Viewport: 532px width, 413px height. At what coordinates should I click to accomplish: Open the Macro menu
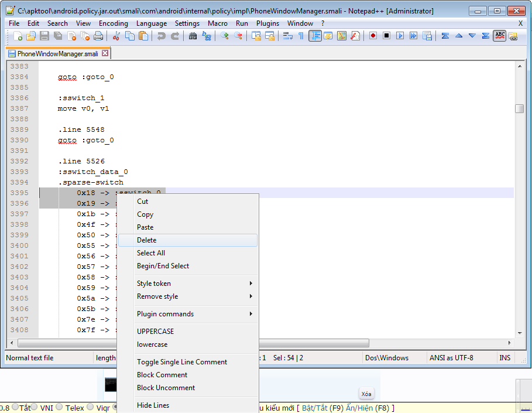(218, 23)
